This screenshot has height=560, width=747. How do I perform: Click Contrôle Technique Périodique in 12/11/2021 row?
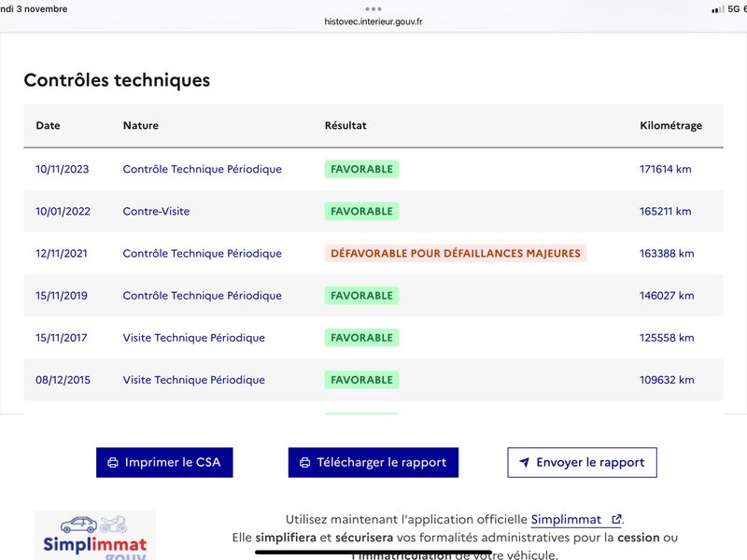coord(202,253)
